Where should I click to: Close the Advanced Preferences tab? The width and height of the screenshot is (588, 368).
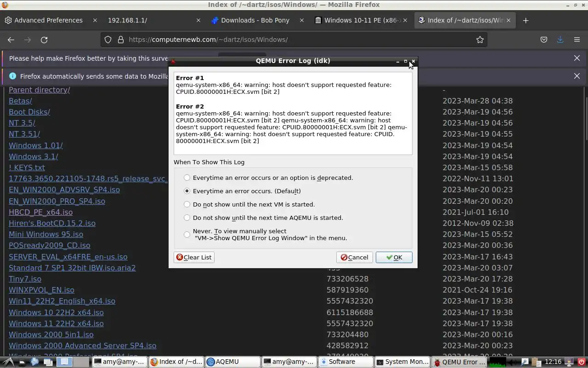pyautogui.click(x=95, y=20)
